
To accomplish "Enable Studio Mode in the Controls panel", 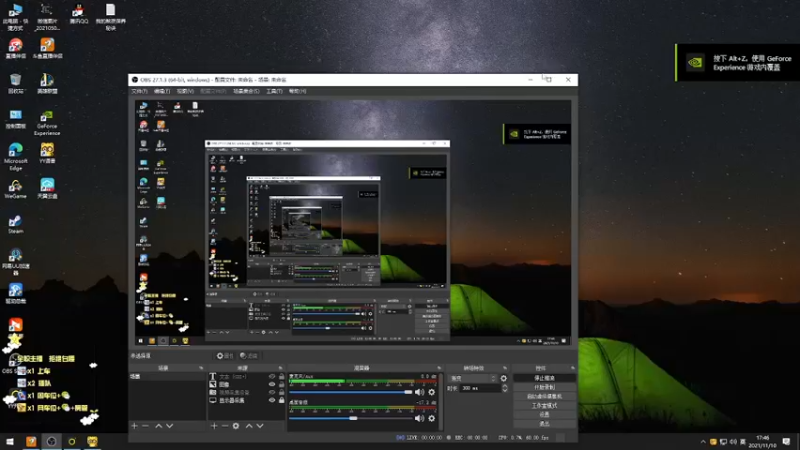I will (544, 406).
